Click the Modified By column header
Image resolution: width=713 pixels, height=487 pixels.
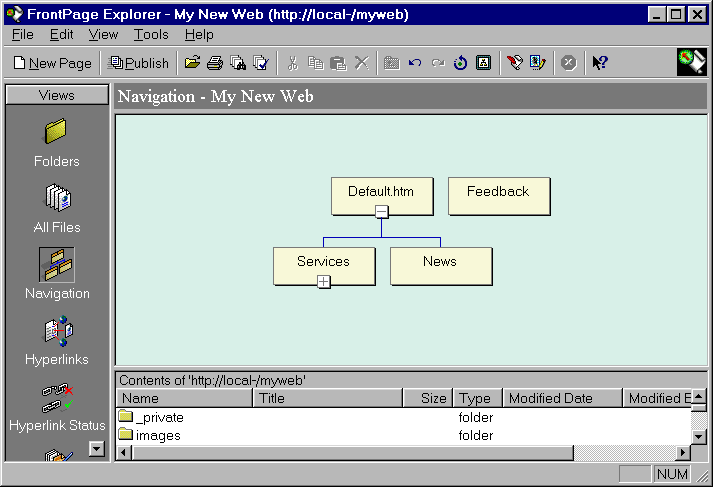657,398
